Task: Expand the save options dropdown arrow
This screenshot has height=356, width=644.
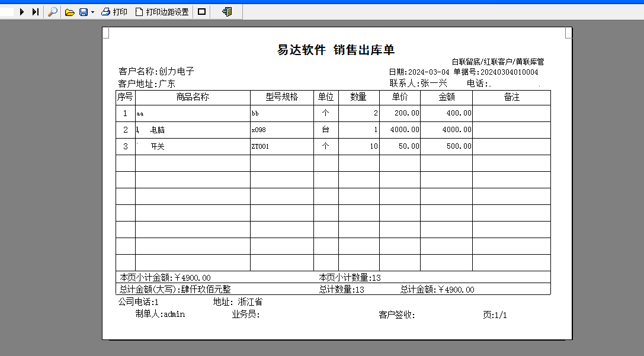Action: [93, 12]
